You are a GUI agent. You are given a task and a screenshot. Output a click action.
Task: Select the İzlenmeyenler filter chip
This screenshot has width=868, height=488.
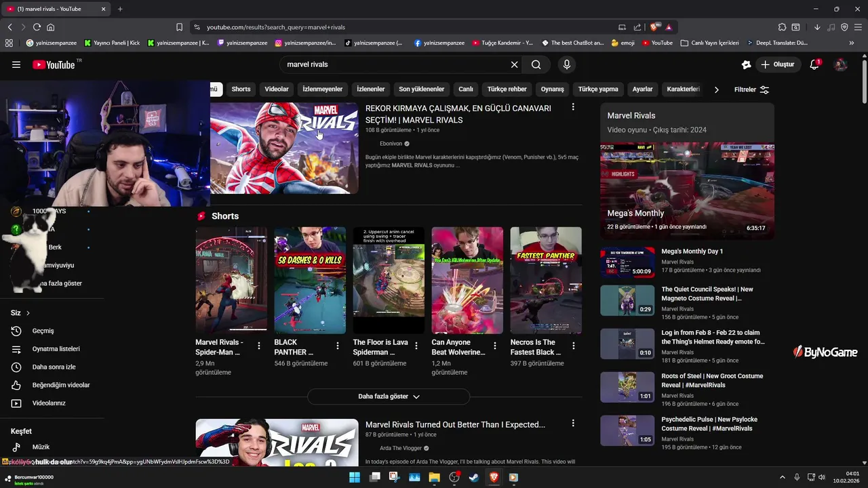point(323,89)
